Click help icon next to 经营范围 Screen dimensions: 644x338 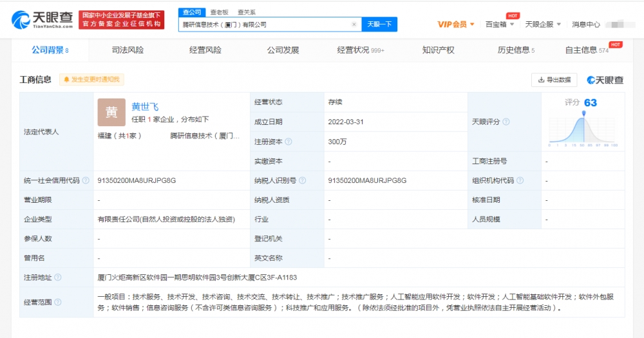click(x=58, y=302)
